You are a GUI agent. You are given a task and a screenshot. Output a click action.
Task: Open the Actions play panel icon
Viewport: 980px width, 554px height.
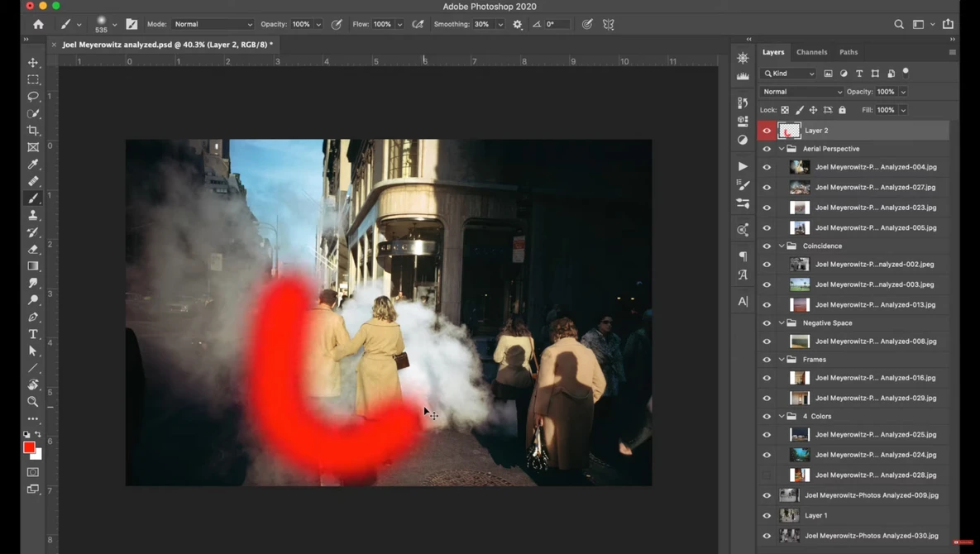coord(743,166)
